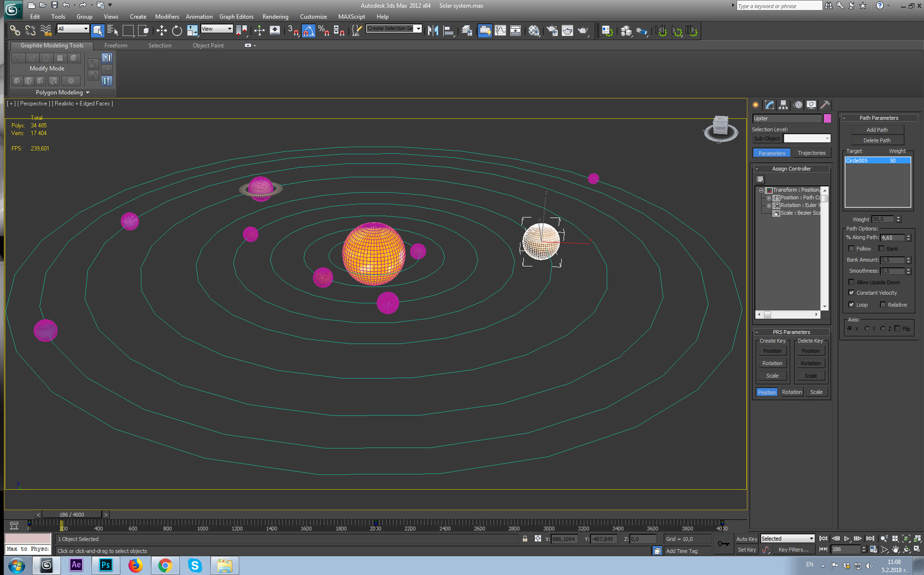This screenshot has width=924, height=575.
Task: Click the Add Path button
Action: tap(877, 130)
